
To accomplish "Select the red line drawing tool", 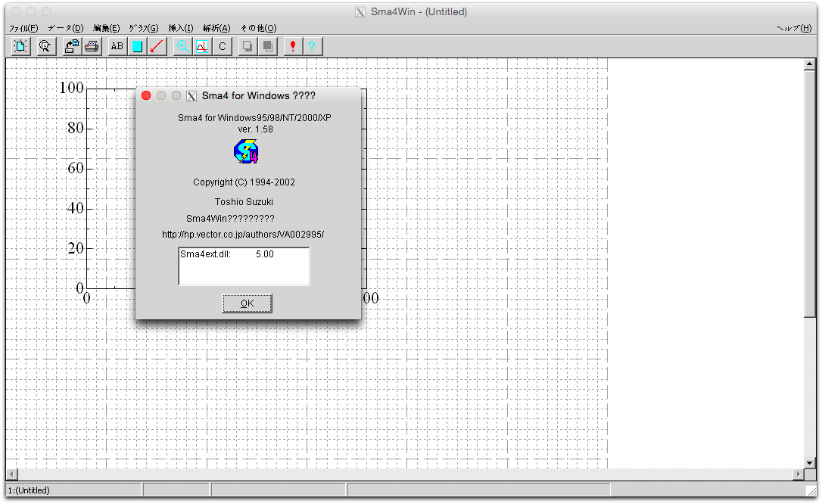I will [x=157, y=46].
